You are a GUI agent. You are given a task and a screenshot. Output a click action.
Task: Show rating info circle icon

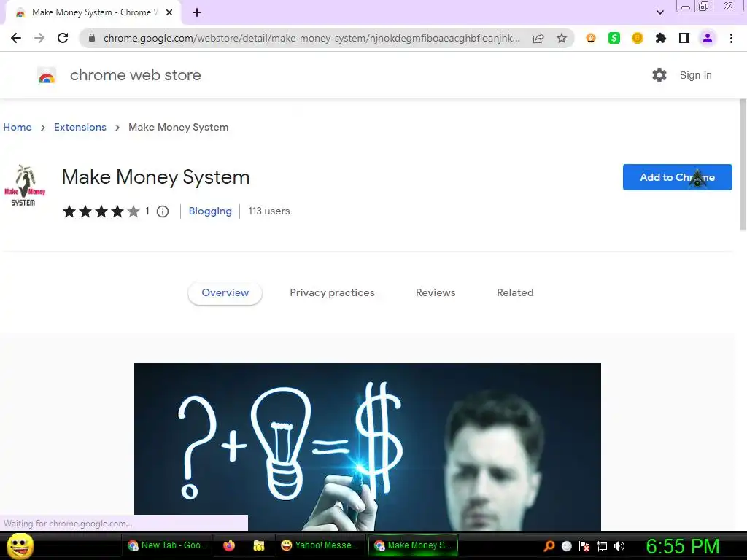tap(163, 211)
